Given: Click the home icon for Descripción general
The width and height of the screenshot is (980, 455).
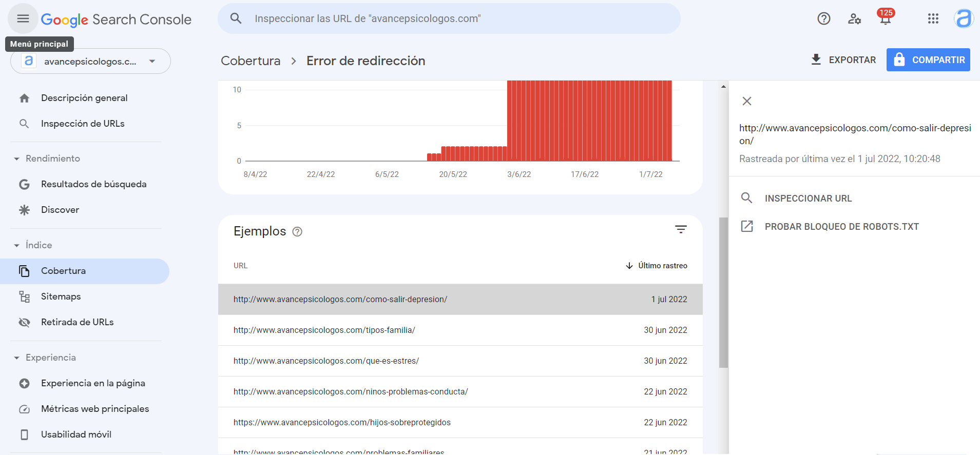Looking at the screenshot, I should pyautogui.click(x=24, y=98).
